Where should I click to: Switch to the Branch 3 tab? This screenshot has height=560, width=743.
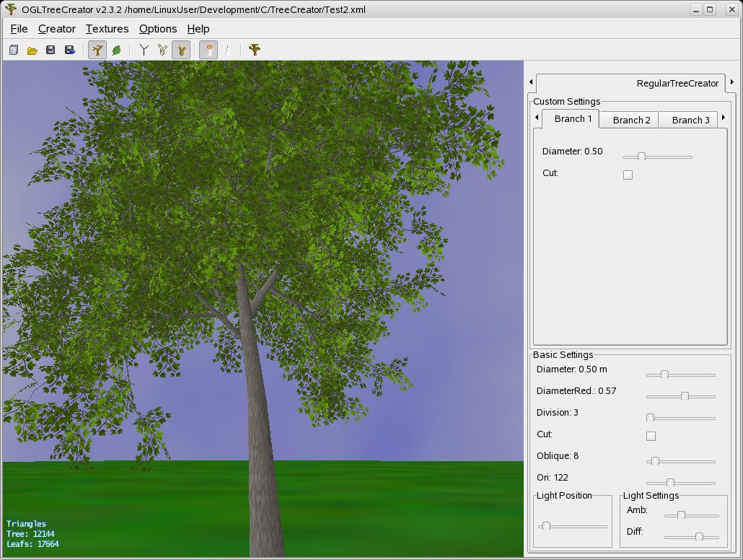pyautogui.click(x=690, y=120)
